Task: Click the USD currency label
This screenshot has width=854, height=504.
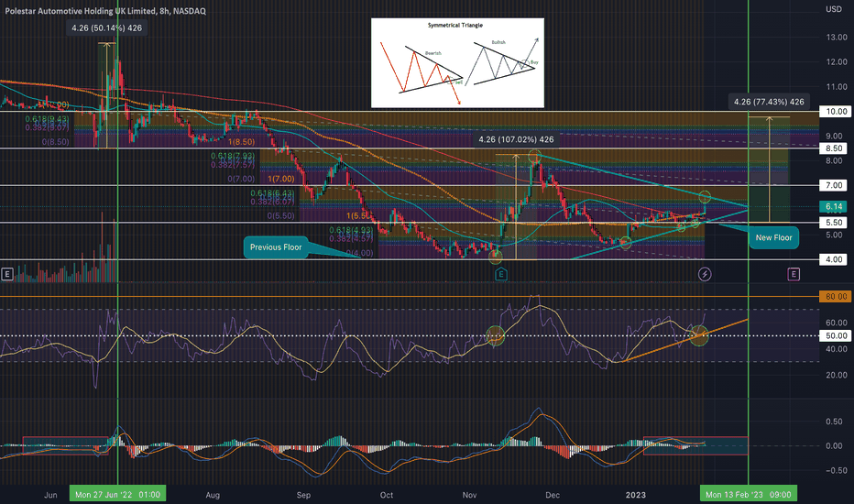Action: (x=834, y=9)
